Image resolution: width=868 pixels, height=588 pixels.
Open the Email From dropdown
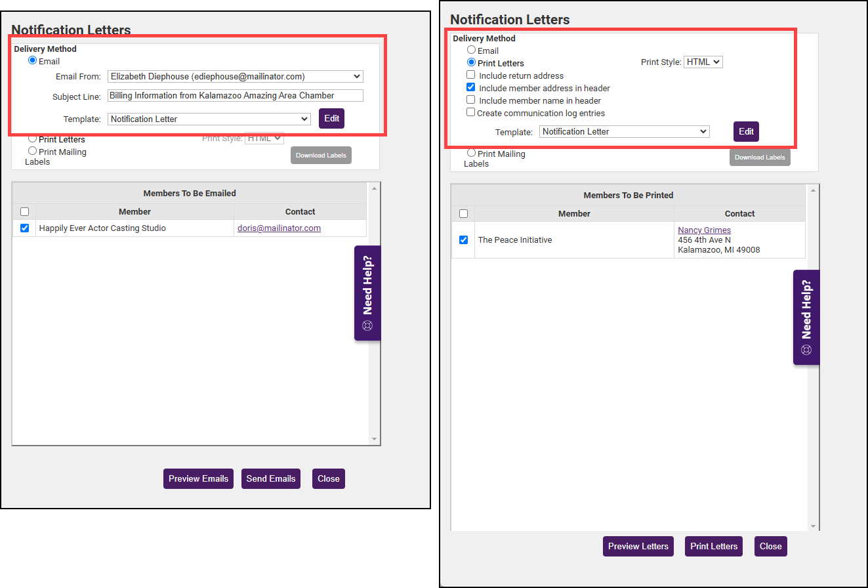pos(235,77)
